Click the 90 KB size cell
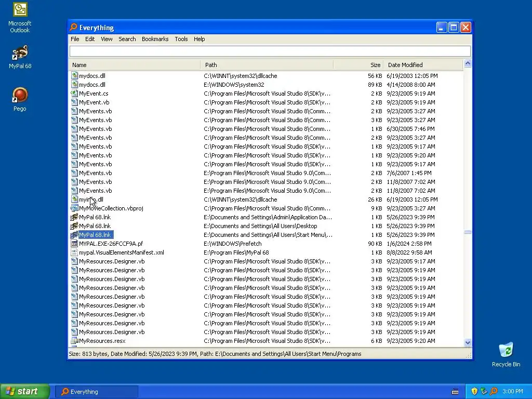532x399 pixels. (x=375, y=243)
